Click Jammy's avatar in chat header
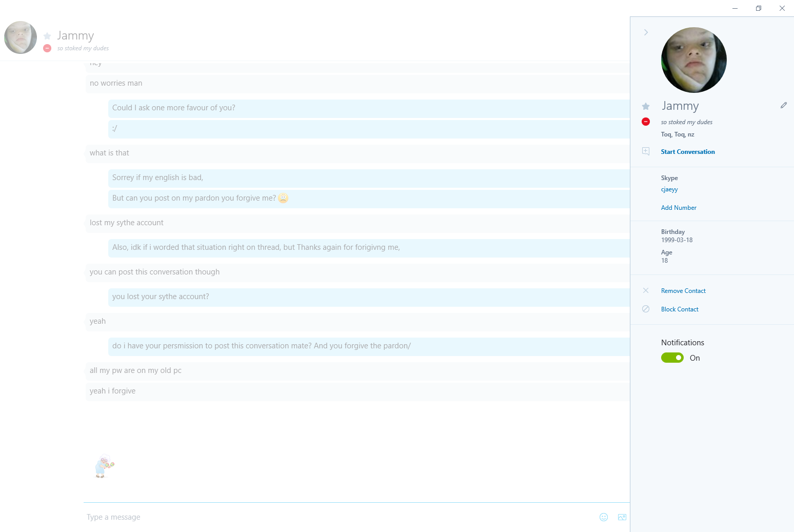Viewport: 794px width, 532px height. [21, 37]
